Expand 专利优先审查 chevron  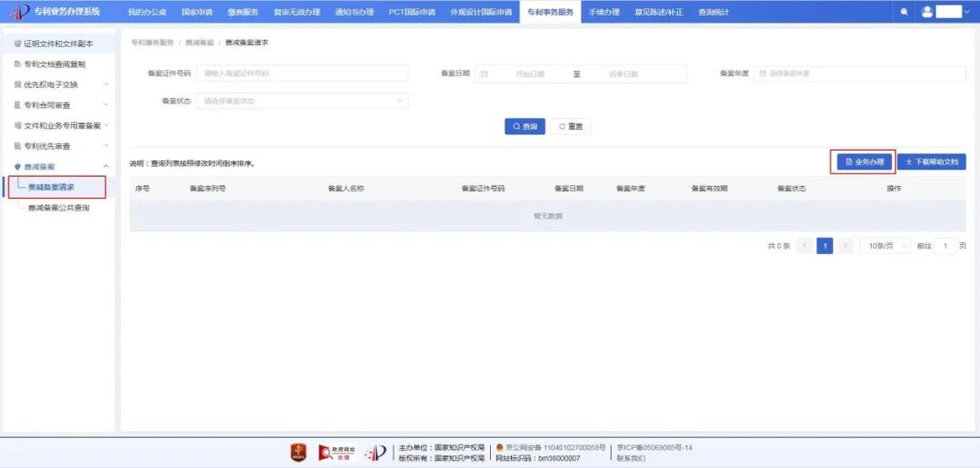pos(105,146)
